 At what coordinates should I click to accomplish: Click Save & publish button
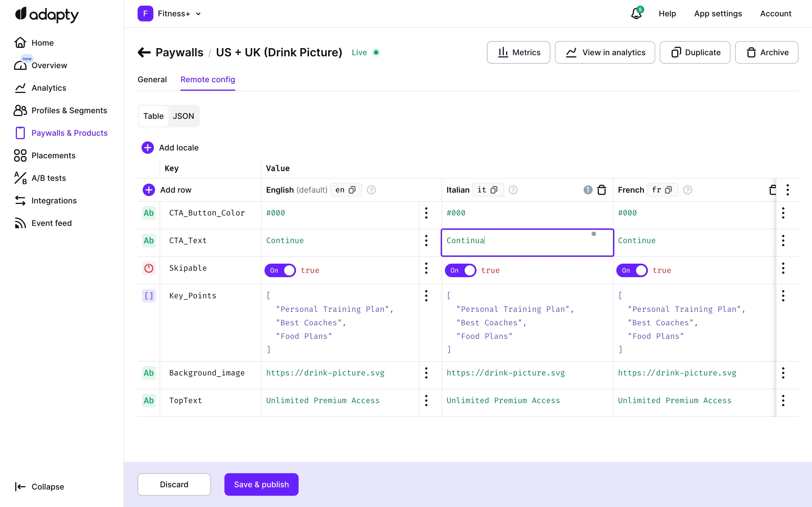[261, 484]
